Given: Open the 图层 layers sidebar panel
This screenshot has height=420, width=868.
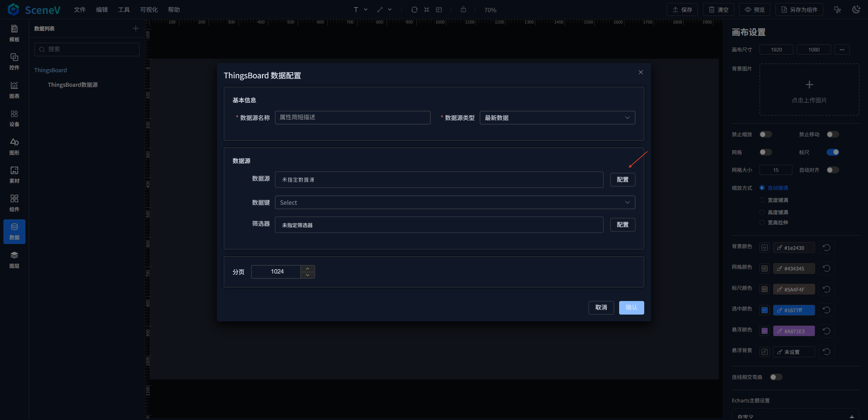Looking at the screenshot, I should [14, 260].
